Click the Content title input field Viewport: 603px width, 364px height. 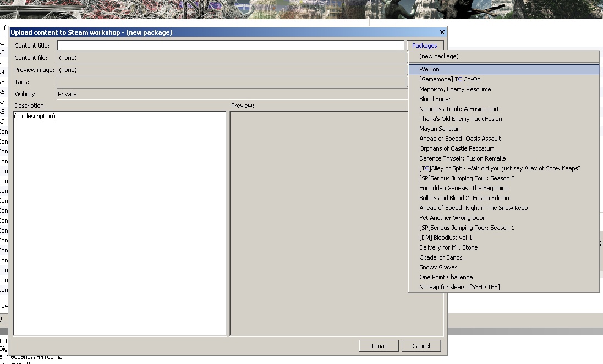[x=231, y=45]
